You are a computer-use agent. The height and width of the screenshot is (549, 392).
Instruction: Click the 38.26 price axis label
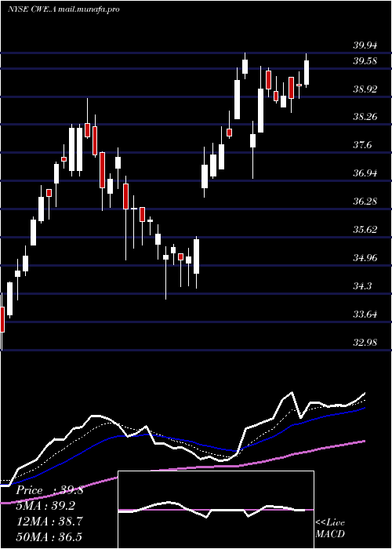point(365,117)
